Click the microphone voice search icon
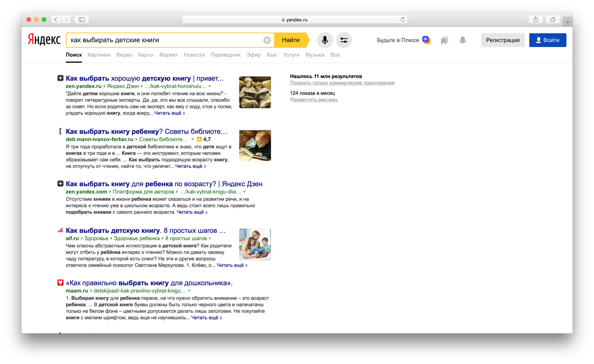Viewport: 594px width, 364px height. 325,40
